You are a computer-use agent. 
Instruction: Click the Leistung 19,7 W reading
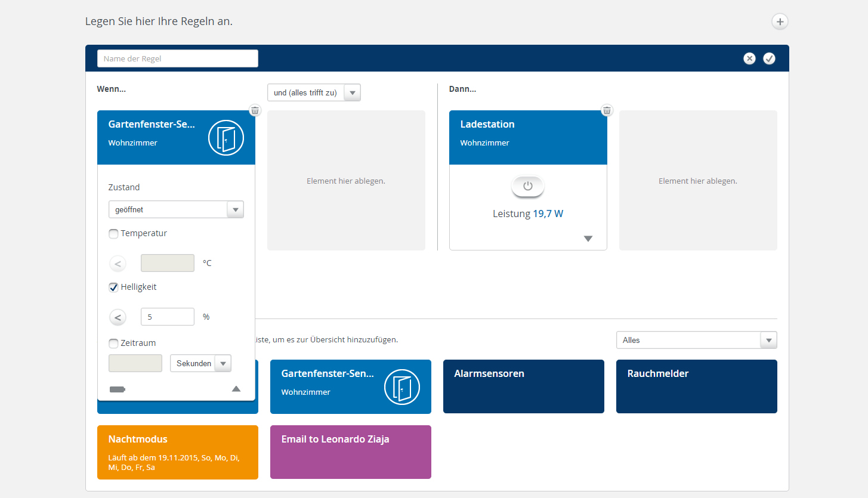[x=528, y=214]
